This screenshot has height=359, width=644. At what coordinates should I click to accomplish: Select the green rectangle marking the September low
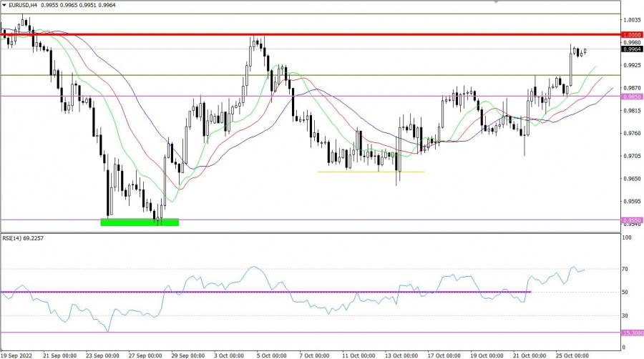pyautogui.click(x=140, y=222)
